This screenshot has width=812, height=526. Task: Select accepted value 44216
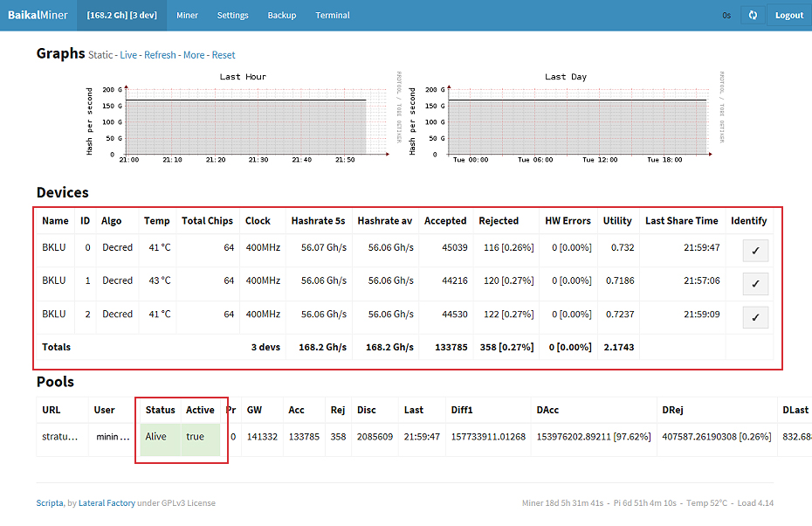tap(455, 280)
